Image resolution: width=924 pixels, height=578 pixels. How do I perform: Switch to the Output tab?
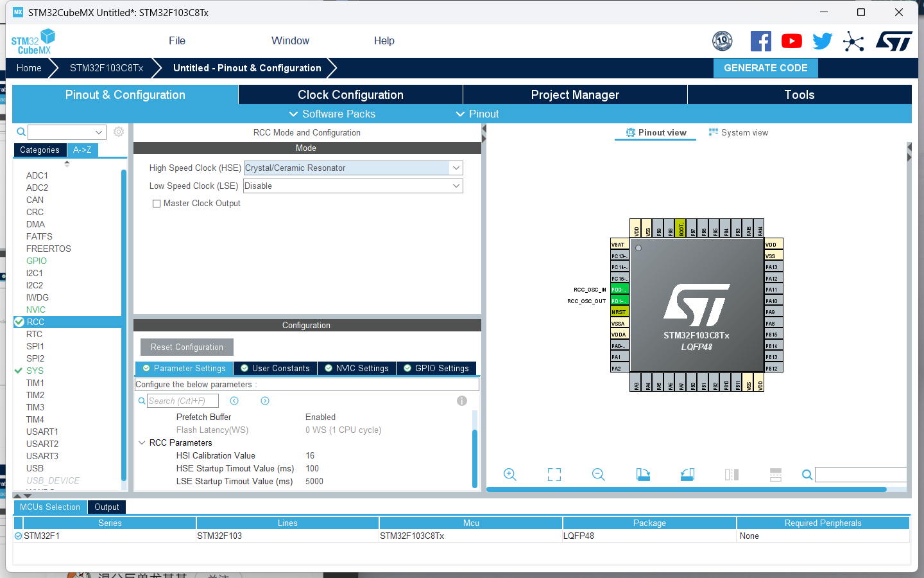coord(107,507)
